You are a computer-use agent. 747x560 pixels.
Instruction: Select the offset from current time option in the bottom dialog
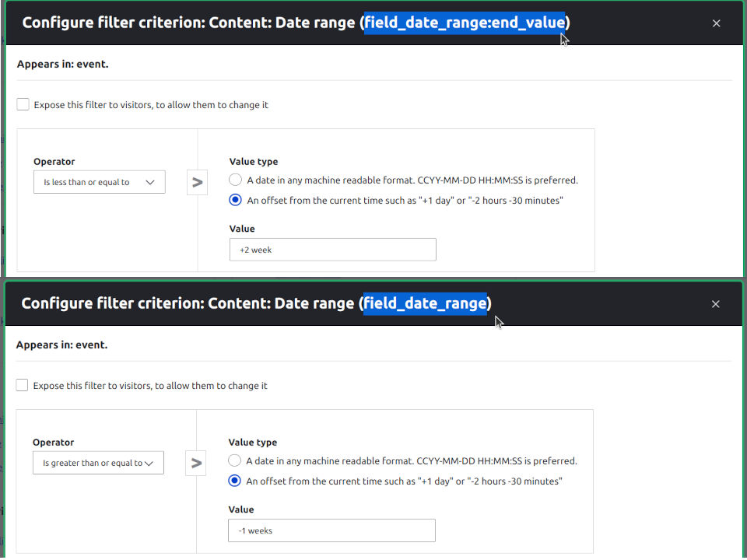pyautogui.click(x=234, y=481)
